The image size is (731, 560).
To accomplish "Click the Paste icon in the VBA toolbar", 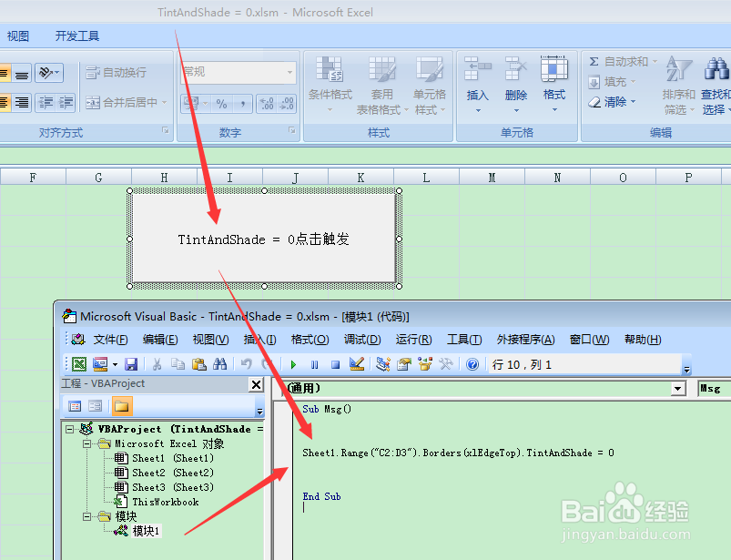I will tap(198, 363).
